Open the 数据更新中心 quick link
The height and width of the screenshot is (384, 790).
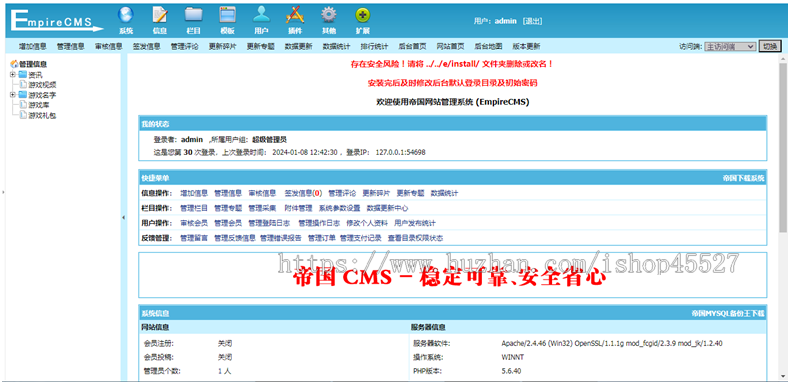(387, 208)
